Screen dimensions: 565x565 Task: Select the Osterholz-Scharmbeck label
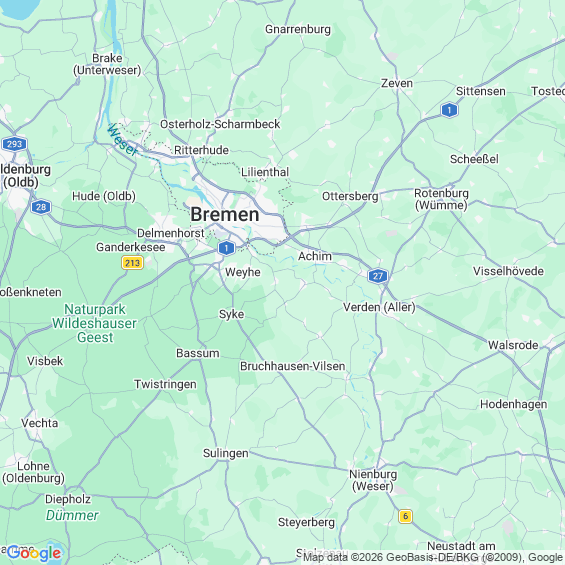[x=220, y=124]
